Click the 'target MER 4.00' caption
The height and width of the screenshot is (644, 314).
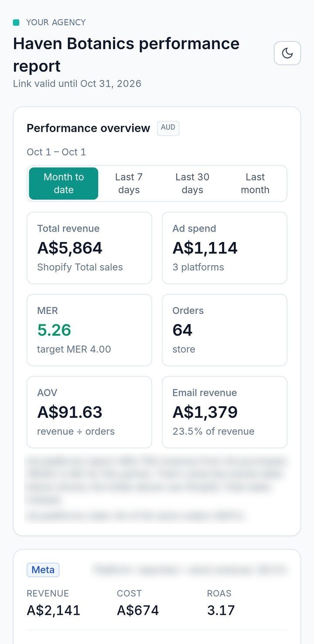(x=74, y=349)
